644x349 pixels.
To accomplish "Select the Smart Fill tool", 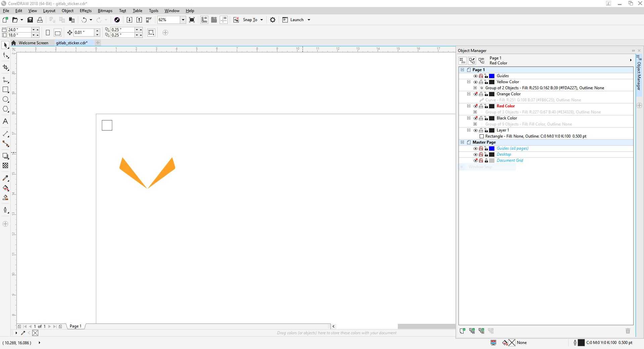I will pos(5,198).
